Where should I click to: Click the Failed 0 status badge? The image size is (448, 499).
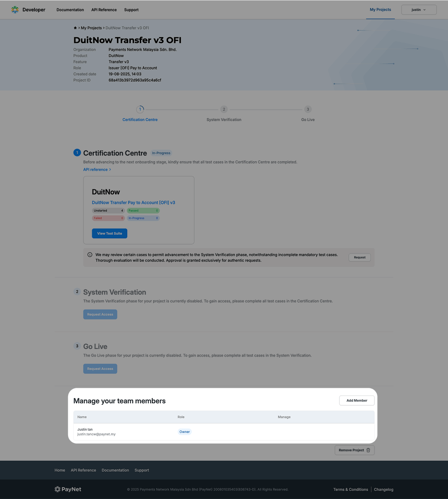point(108,218)
